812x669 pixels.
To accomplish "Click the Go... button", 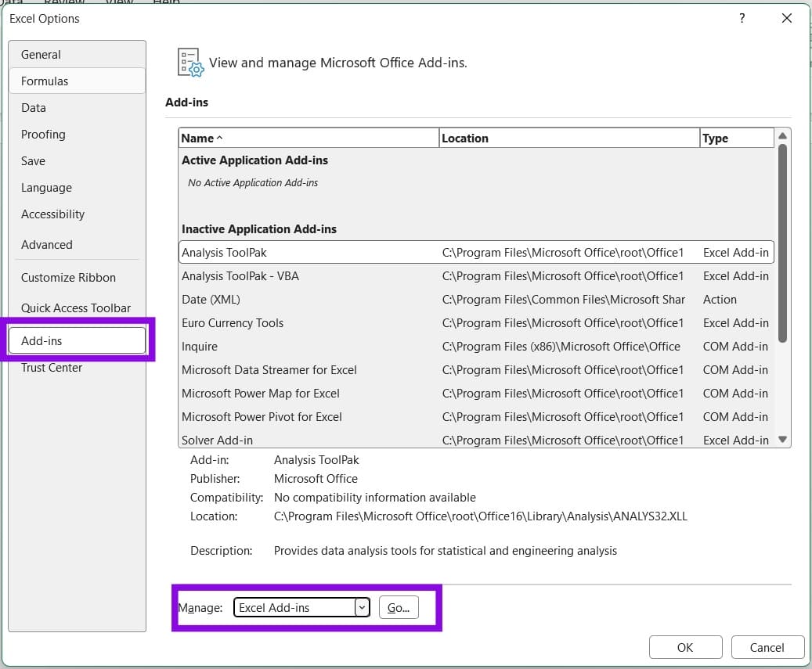I will tap(399, 607).
